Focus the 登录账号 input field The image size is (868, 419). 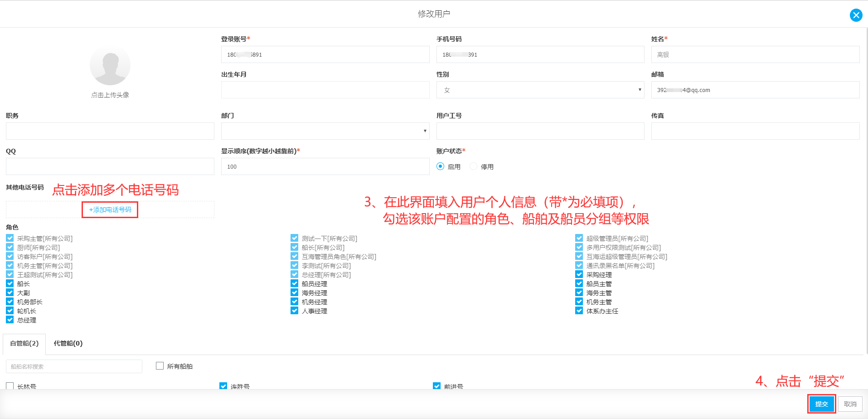[325, 54]
